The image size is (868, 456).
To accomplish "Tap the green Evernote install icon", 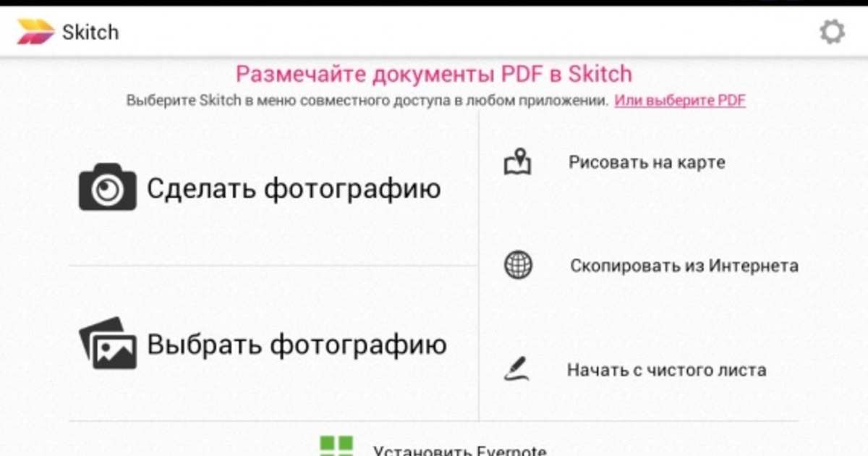I will coord(336,445).
